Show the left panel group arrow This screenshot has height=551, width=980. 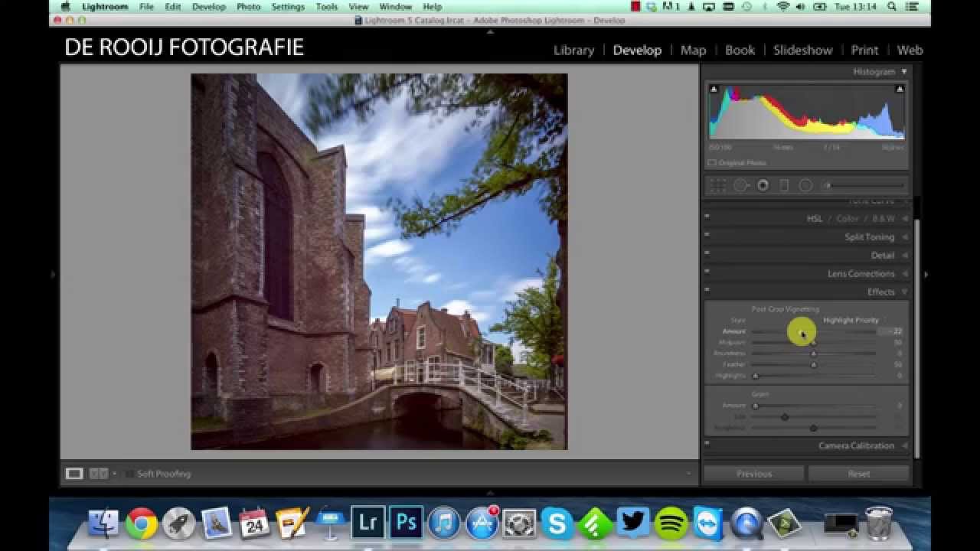pos(53,274)
